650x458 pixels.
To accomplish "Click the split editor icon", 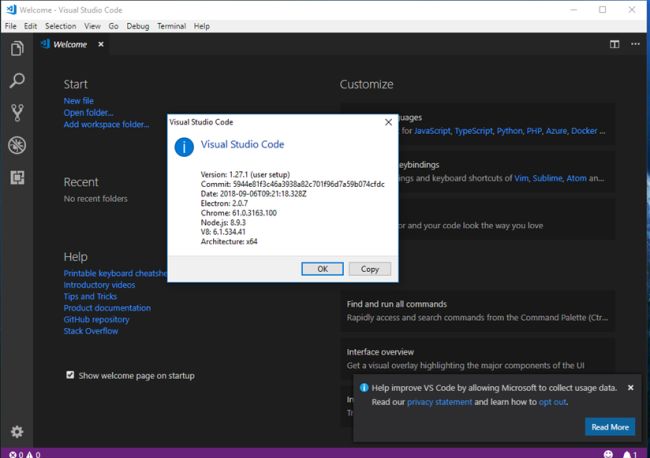I will [614, 44].
